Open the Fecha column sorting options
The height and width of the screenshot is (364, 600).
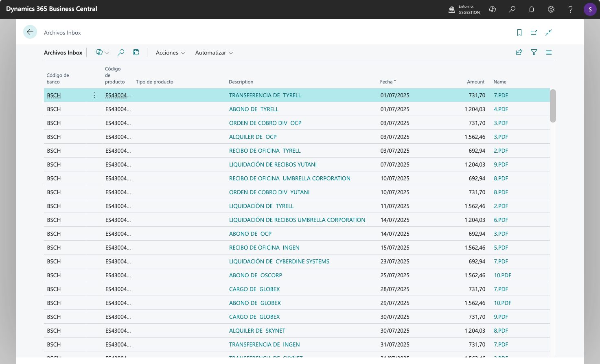point(388,81)
